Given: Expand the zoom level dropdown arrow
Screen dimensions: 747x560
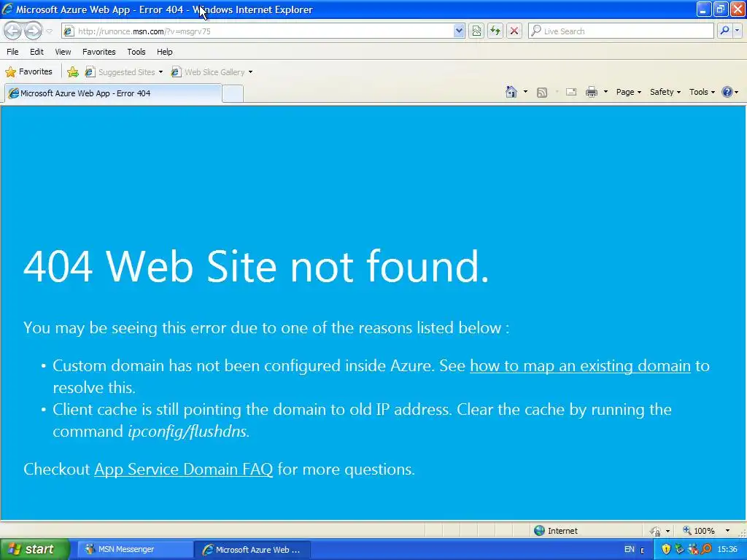Looking at the screenshot, I should pos(727,531).
